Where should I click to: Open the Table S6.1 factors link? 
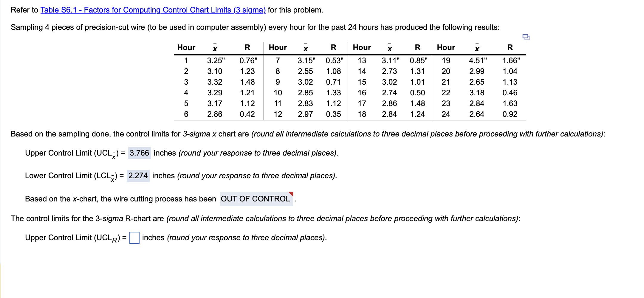tap(152, 10)
